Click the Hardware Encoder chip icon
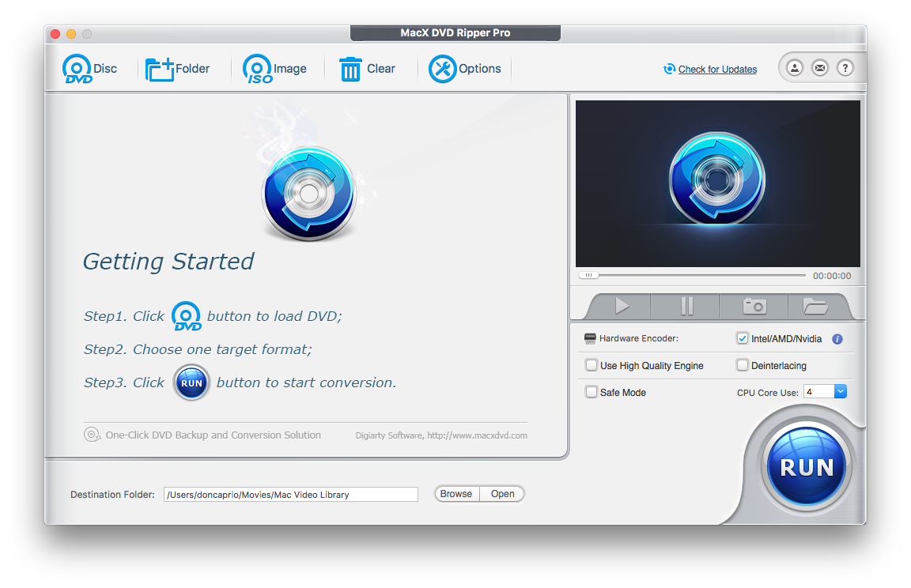Image resolution: width=911 pixels, height=588 pixels. (x=590, y=338)
